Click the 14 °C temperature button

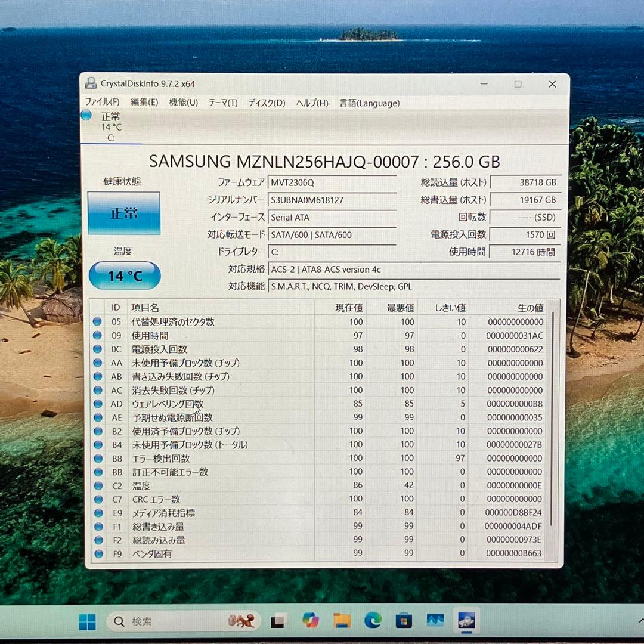[125, 276]
